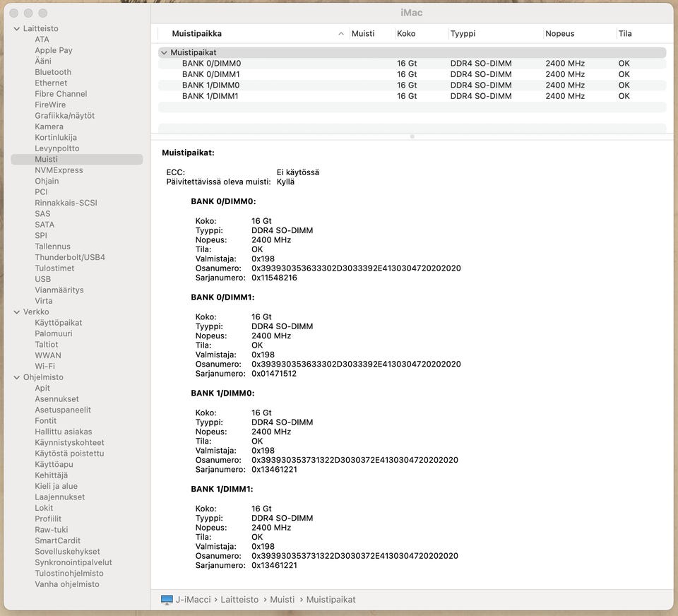678x616 pixels.
Task: Select Profiilit in the sidebar
Action: tap(48, 519)
